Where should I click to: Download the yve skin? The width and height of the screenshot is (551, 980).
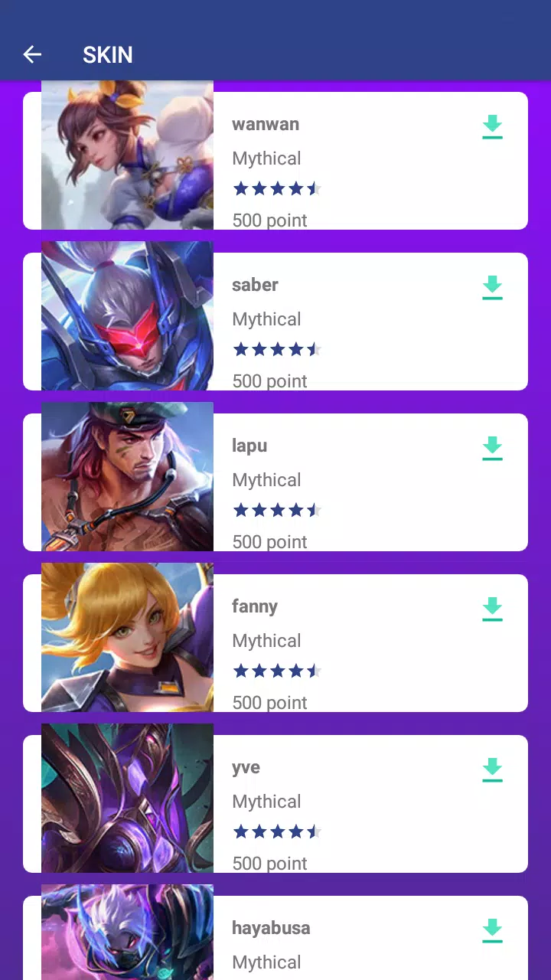(x=492, y=770)
